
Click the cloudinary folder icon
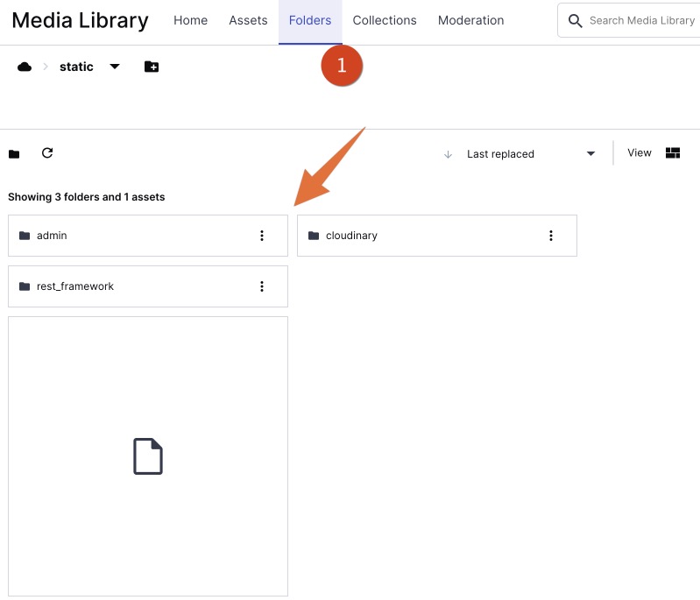pyautogui.click(x=314, y=236)
